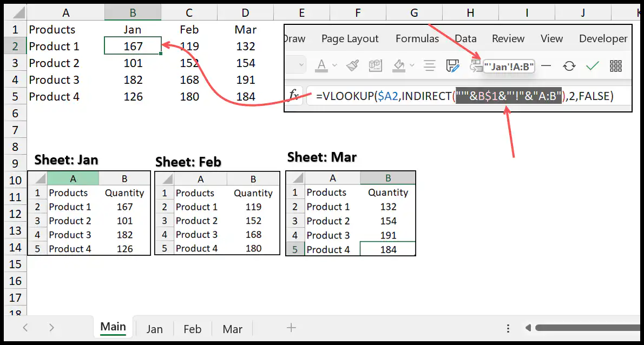Click the fx insert function button
This screenshot has width=644, height=345.
[x=294, y=96]
